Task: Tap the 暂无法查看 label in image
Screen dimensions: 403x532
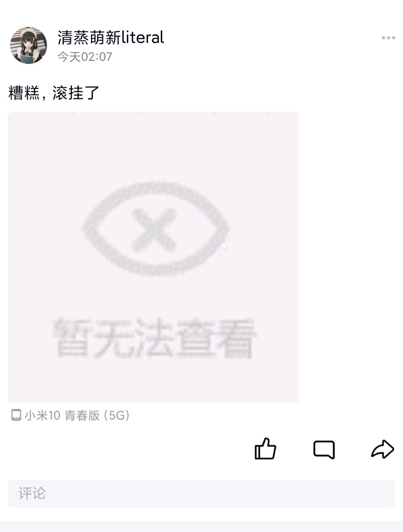Action: tap(154, 338)
